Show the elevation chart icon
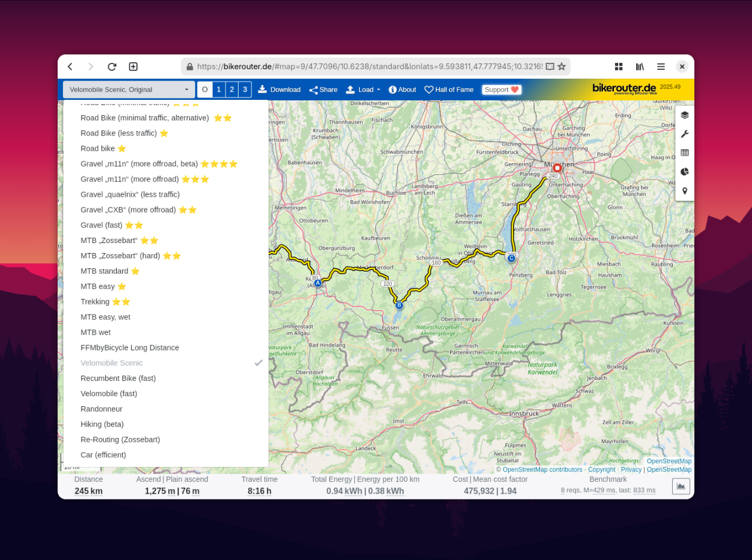This screenshot has height=560, width=752. (x=681, y=486)
